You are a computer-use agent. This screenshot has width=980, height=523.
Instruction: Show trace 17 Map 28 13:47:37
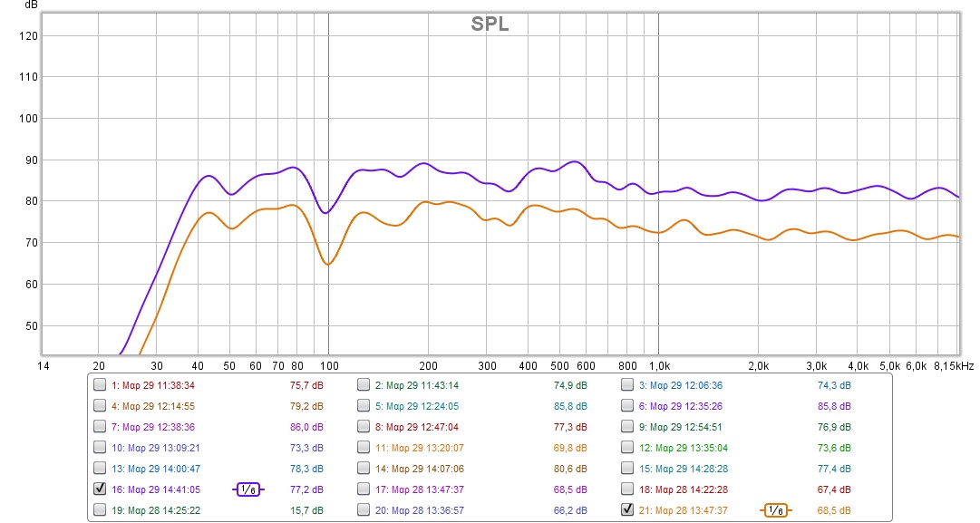tap(364, 489)
